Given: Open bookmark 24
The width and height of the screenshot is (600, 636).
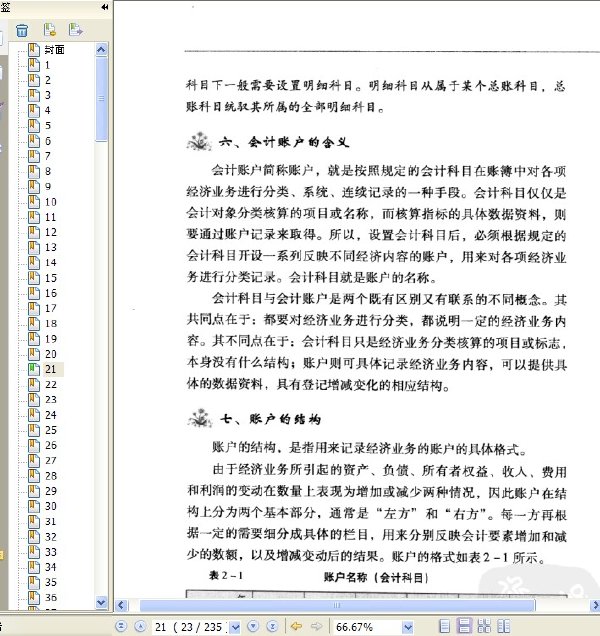Looking at the screenshot, I should coord(50,415).
